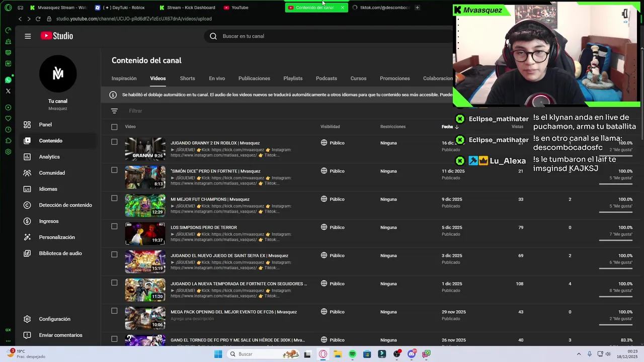Open the Ingresos dollar icon

(x=27, y=221)
